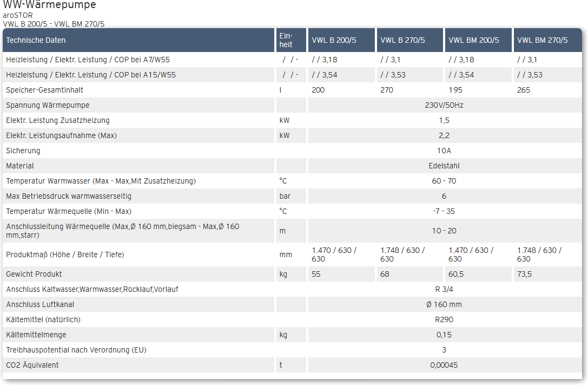Click the 'Speicher-Gesamtinhalt' row label
The height and width of the screenshot is (385, 588).
point(44,90)
